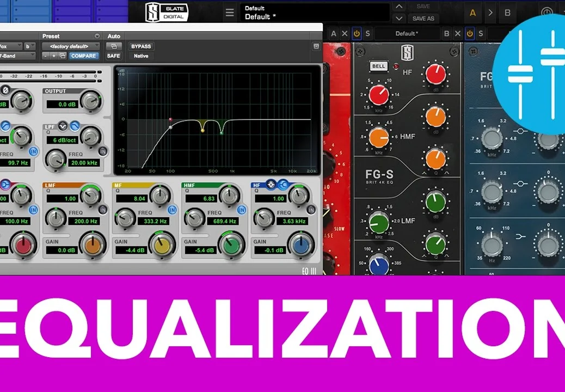Copy A to B arrow button
565x392 pixels.
490,13
